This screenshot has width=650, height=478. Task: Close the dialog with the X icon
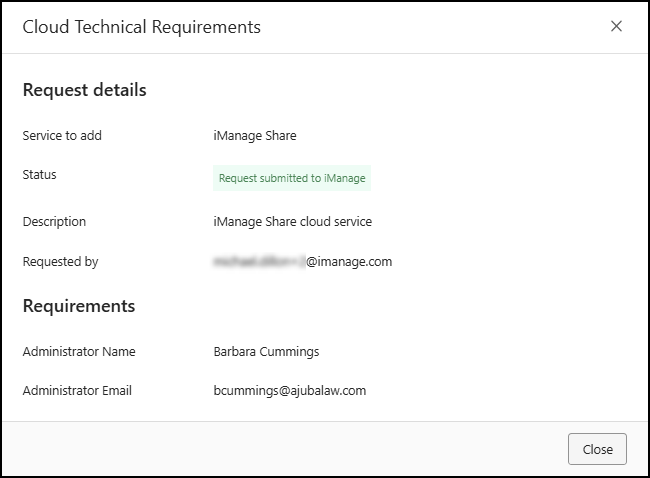coord(616,26)
